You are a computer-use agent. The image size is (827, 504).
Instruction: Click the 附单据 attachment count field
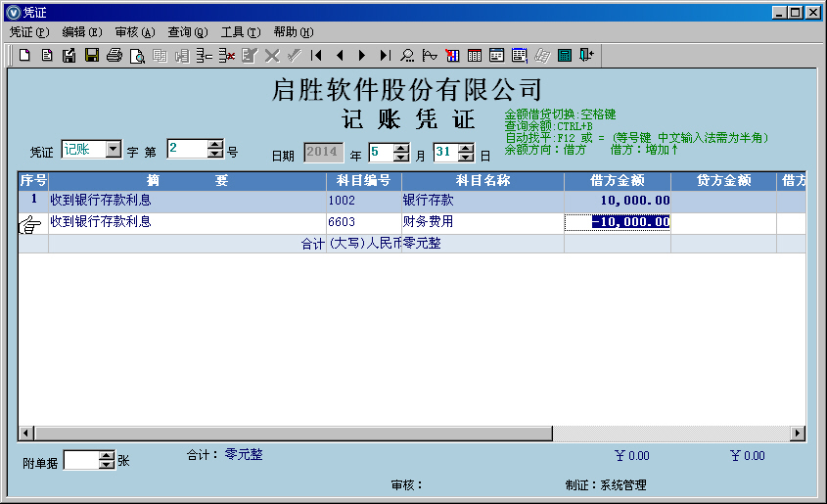82,460
